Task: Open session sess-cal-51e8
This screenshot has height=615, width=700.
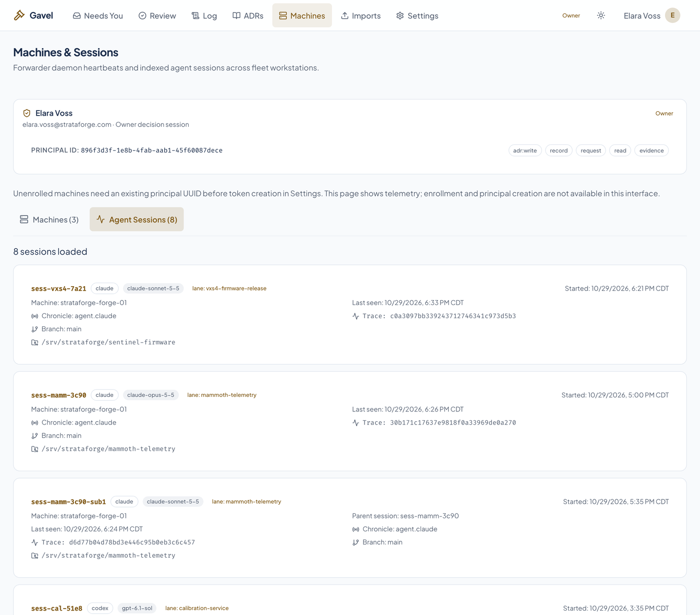Action: point(57,608)
